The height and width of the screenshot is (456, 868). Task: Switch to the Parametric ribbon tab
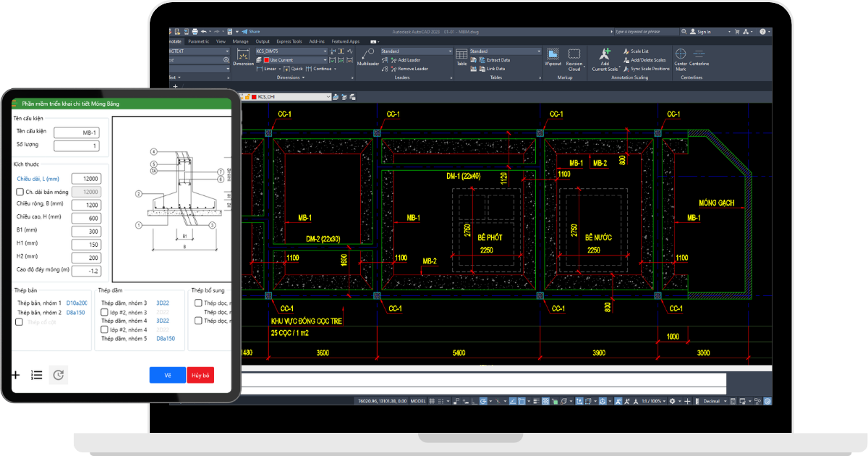pos(198,41)
